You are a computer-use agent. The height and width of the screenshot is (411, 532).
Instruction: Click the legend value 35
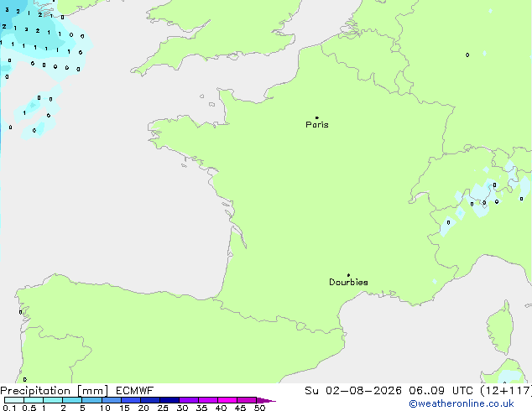coord(201,408)
